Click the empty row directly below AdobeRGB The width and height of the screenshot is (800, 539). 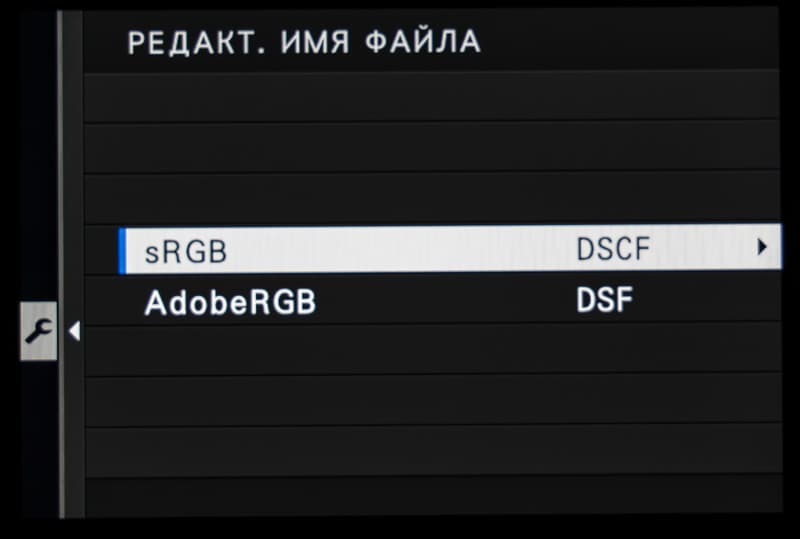[430, 349]
